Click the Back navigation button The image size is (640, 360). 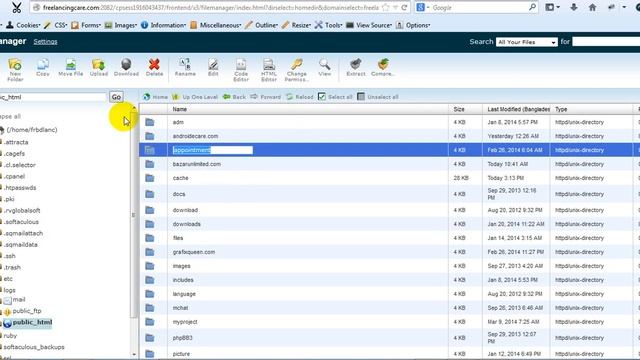click(234, 97)
